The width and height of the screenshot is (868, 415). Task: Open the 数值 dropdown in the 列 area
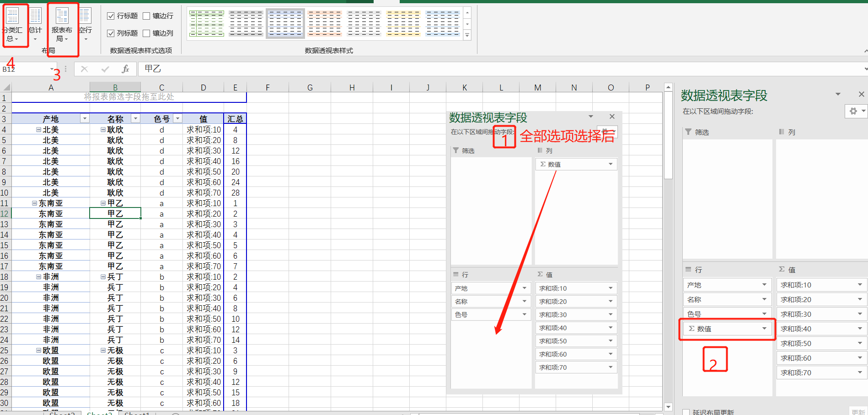(610, 164)
